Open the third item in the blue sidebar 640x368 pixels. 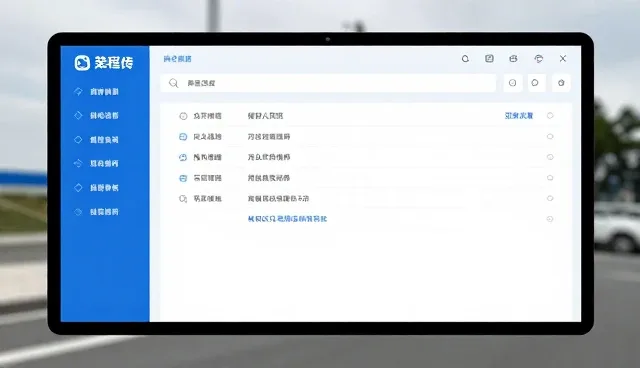point(96,140)
